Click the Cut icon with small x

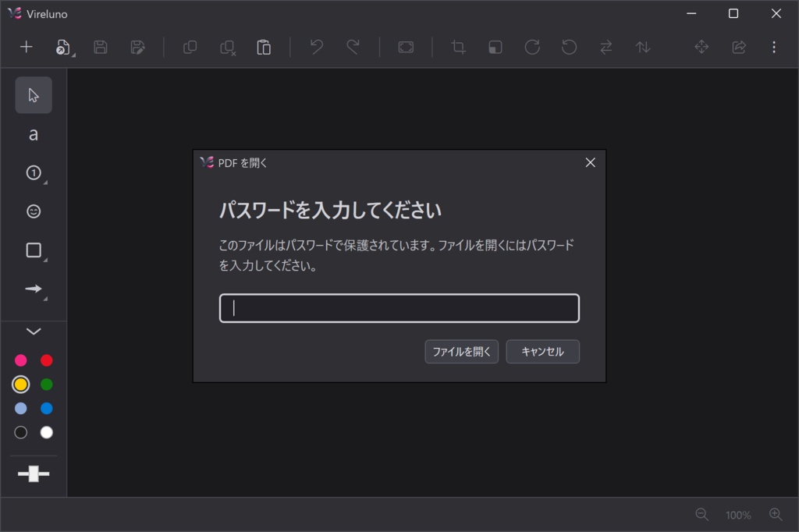click(227, 48)
